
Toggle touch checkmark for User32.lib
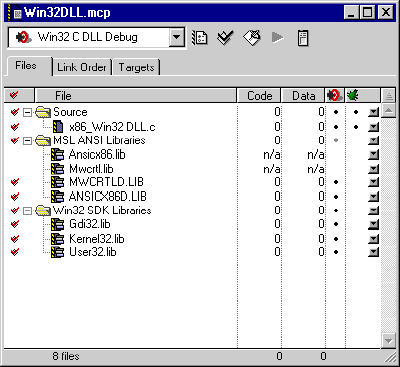[14, 252]
